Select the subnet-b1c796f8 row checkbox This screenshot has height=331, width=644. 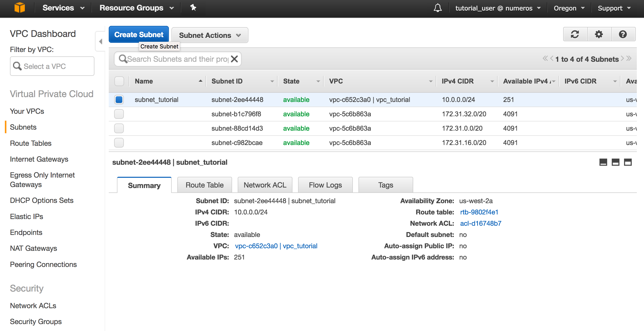pyautogui.click(x=119, y=114)
